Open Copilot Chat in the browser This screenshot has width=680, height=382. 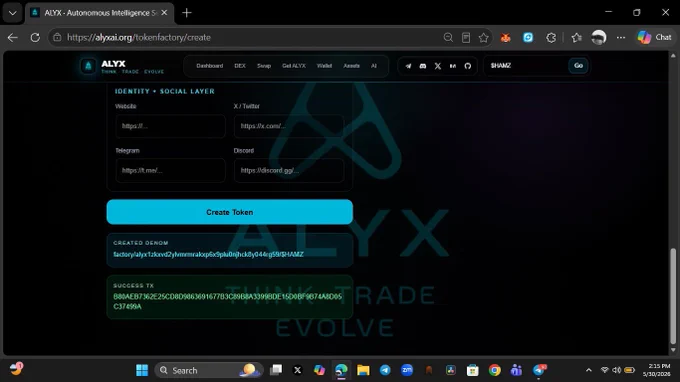(654, 38)
